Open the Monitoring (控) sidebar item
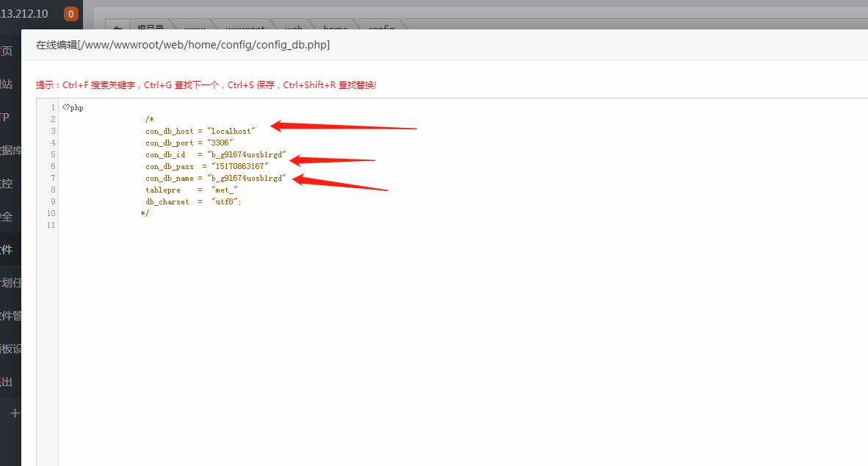 [x=7, y=184]
